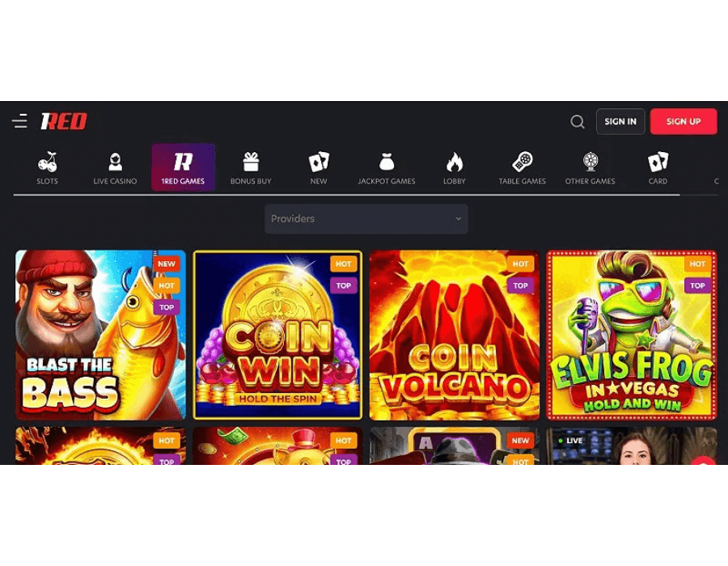728x566 pixels.
Task: Click the LIVE badge on dealer game
Action: pyautogui.click(x=570, y=439)
